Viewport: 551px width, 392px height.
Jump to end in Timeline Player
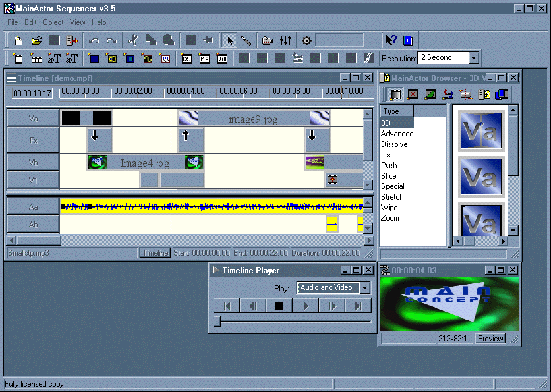[x=358, y=306]
